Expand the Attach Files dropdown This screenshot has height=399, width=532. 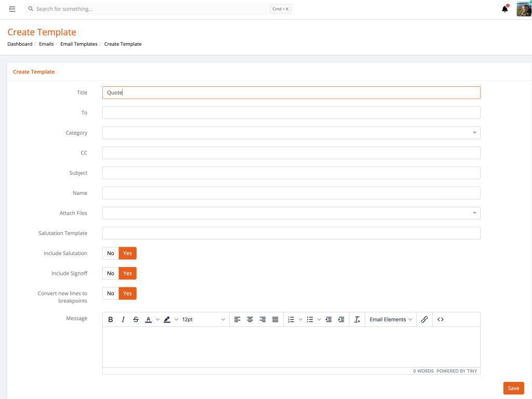(x=291, y=213)
